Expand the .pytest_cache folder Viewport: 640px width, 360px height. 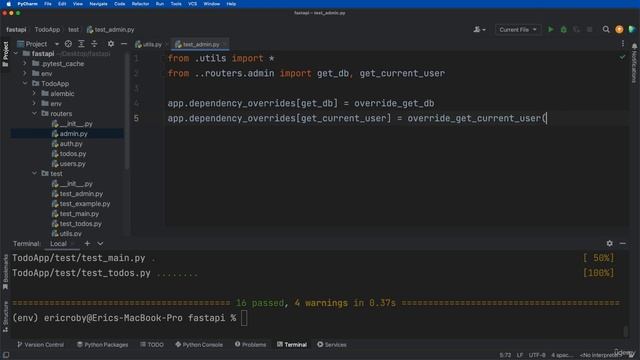[25, 64]
